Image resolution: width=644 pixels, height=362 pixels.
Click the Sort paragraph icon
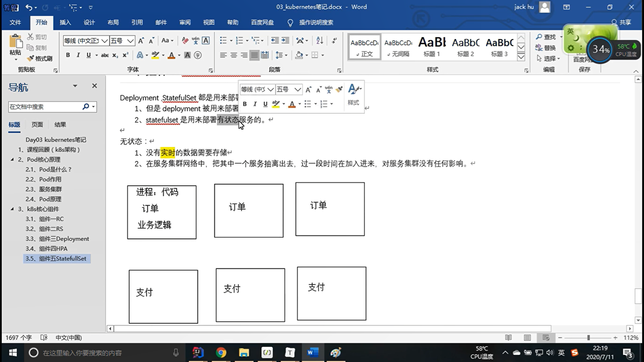pos(320,41)
